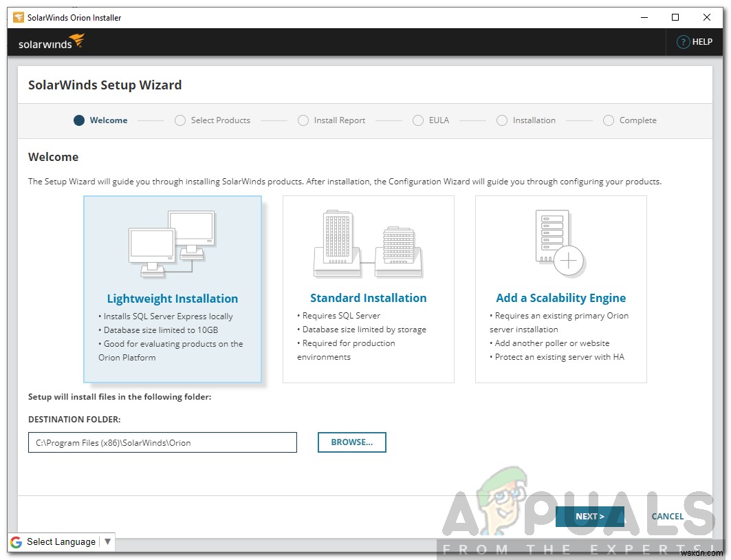
Task: Choose the Add a Scalability Engine heading
Action: (561, 298)
